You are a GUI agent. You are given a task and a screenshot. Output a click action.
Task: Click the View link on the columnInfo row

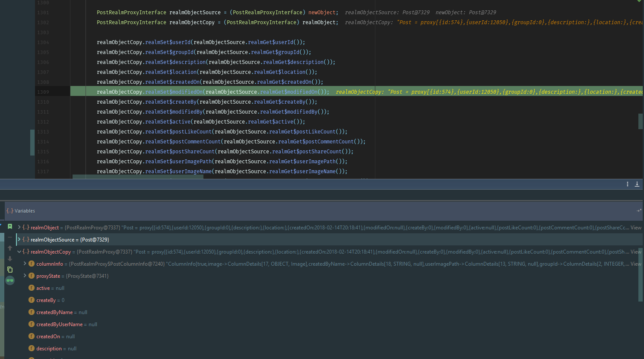[x=635, y=263]
